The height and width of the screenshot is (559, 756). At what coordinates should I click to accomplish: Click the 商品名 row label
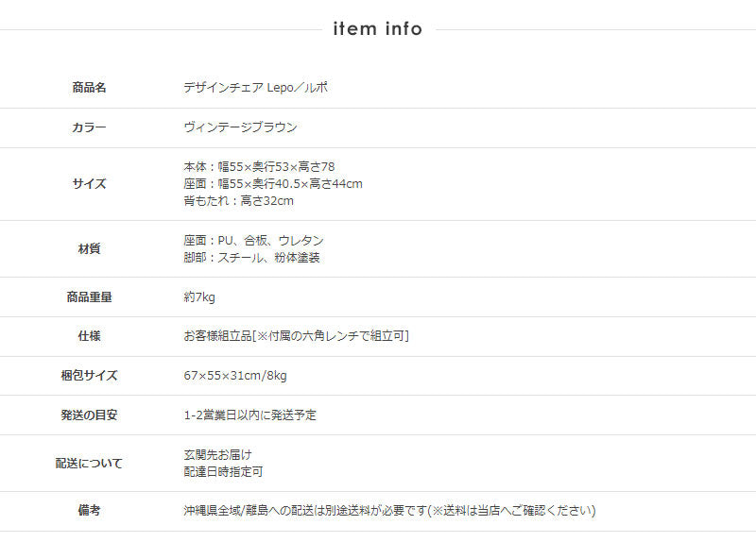pyautogui.click(x=89, y=88)
